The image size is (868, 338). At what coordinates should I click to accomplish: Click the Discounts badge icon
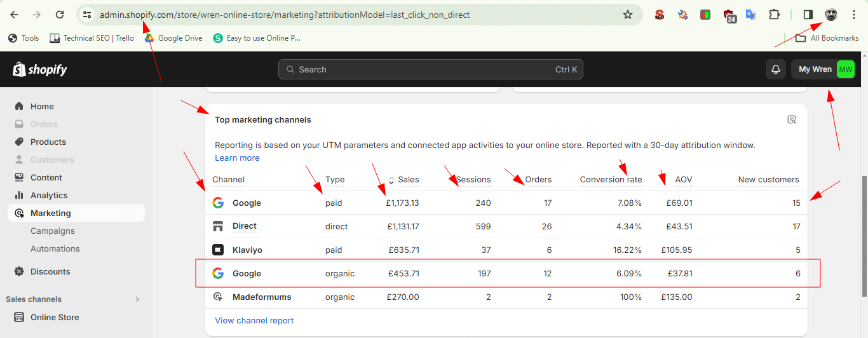[x=19, y=271]
